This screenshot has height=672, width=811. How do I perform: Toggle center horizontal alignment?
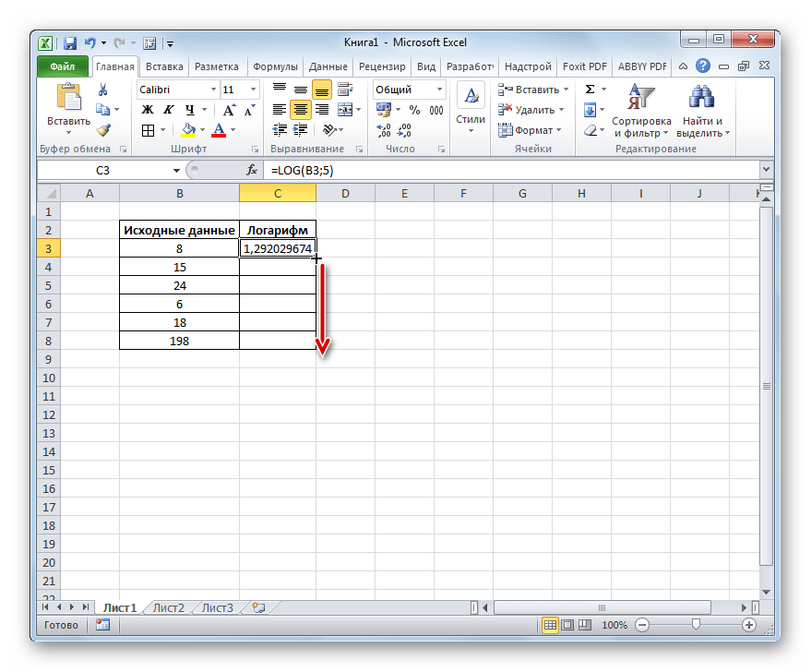(x=300, y=110)
